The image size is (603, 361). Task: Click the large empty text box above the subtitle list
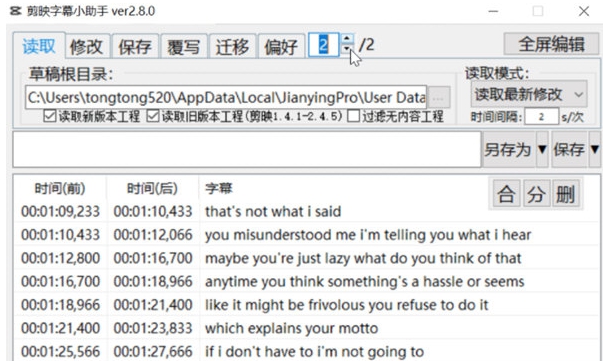click(247, 150)
